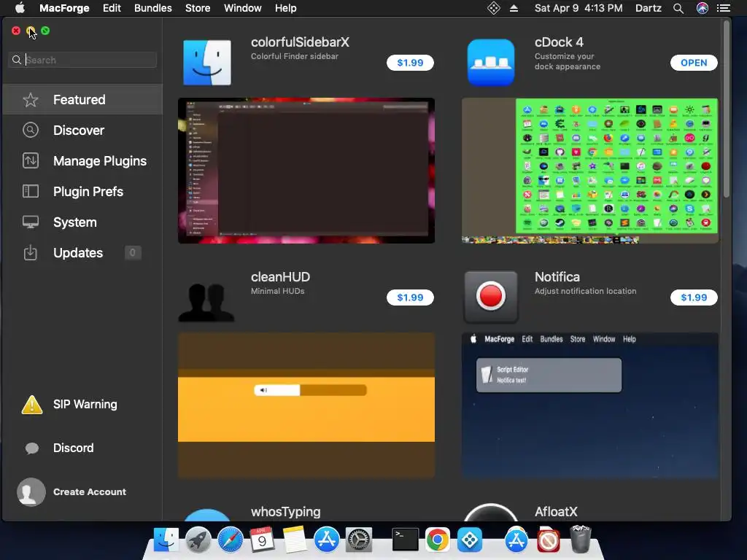The image size is (747, 560).
Task: Open the Apple menu
Action: pyautogui.click(x=20, y=8)
